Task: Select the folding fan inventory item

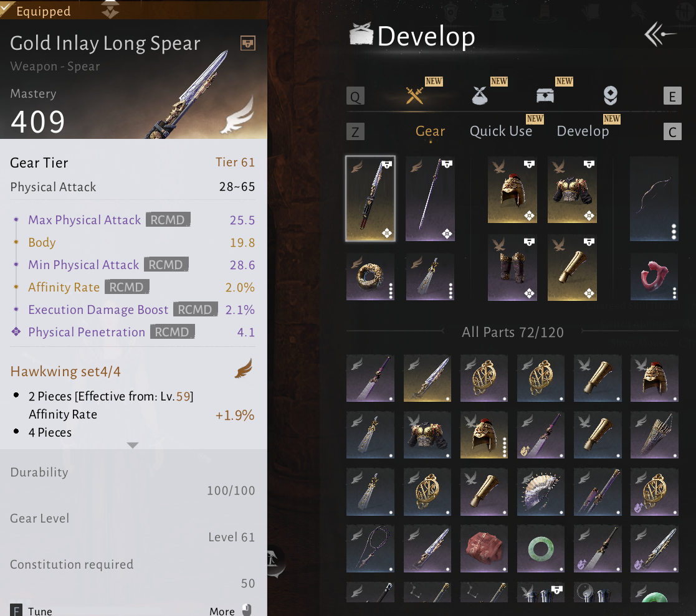Action: (x=541, y=491)
